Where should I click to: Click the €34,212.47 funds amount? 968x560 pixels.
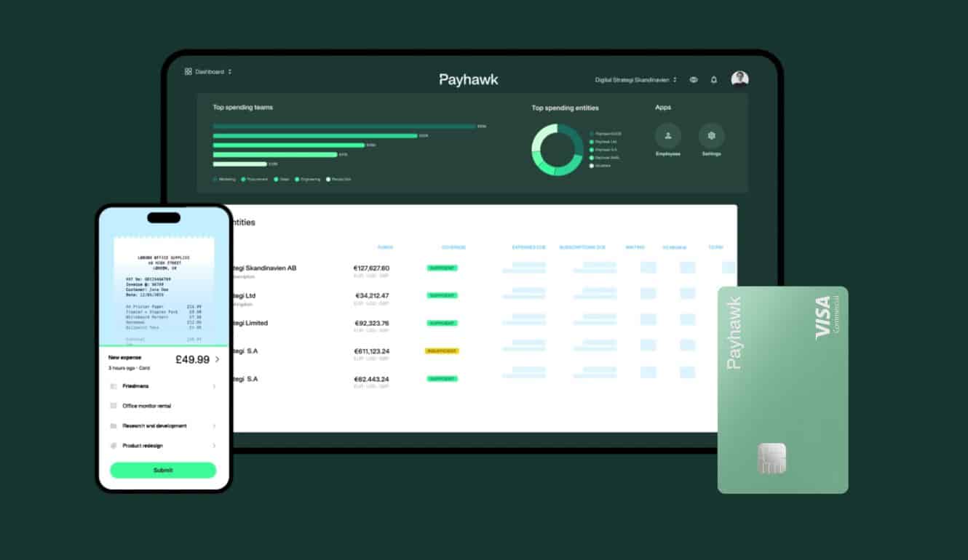372,296
